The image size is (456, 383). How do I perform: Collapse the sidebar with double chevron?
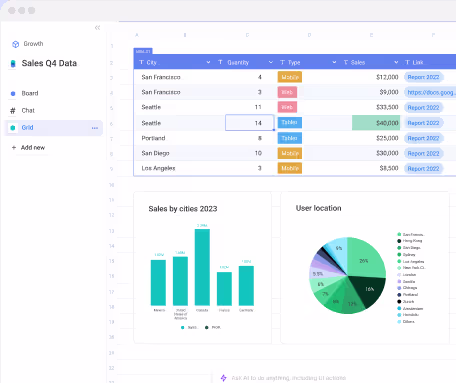[97, 28]
